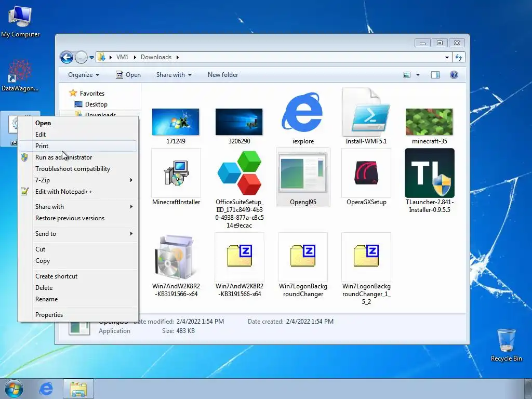Open the Share with toolbar dropdown
The image size is (532, 399).
(174, 75)
